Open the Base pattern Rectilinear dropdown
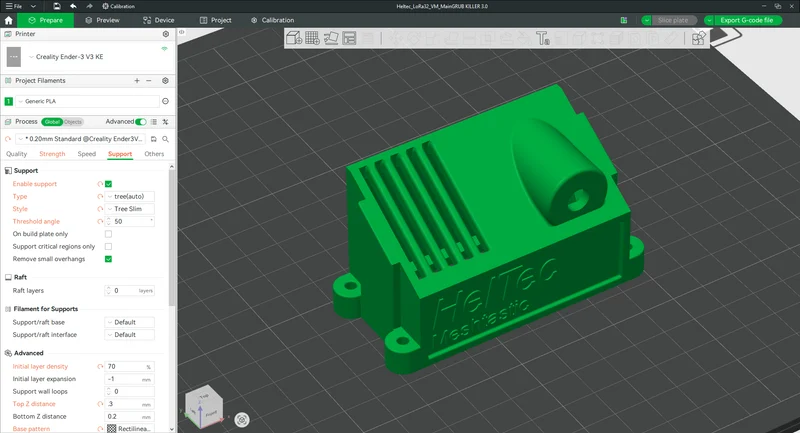800x433 pixels. pyautogui.click(x=130, y=429)
